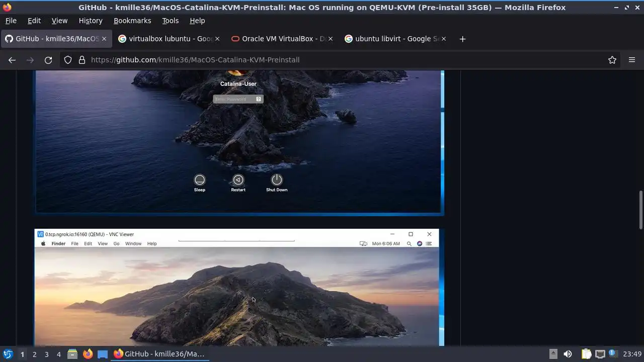Open network status tray icon
644x362 pixels.
pos(600,354)
